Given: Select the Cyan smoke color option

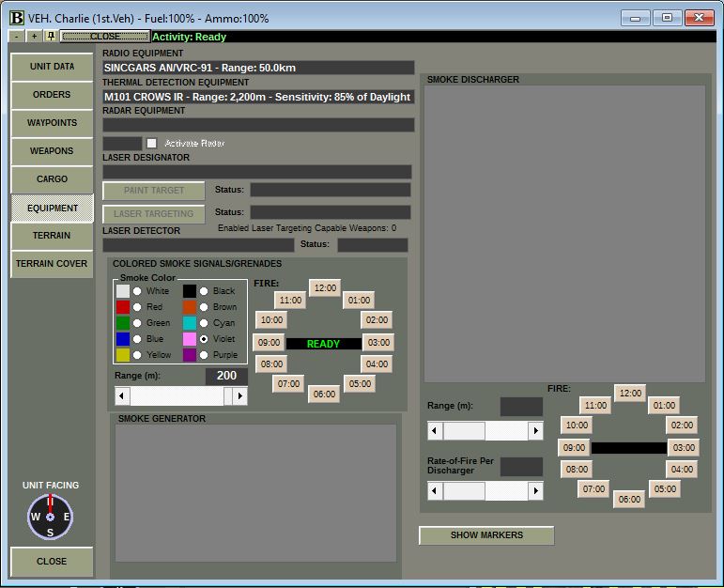Looking at the screenshot, I should pos(204,323).
